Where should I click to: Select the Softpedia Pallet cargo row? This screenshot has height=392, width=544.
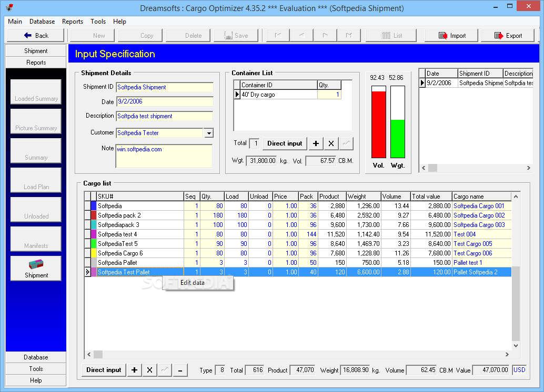coord(298,263)
